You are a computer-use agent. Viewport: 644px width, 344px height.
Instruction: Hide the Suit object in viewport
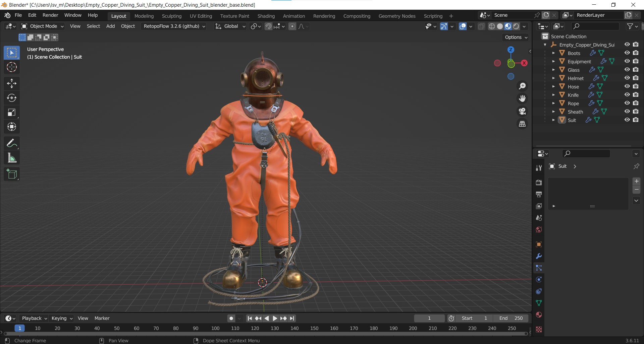pos(627,120)
